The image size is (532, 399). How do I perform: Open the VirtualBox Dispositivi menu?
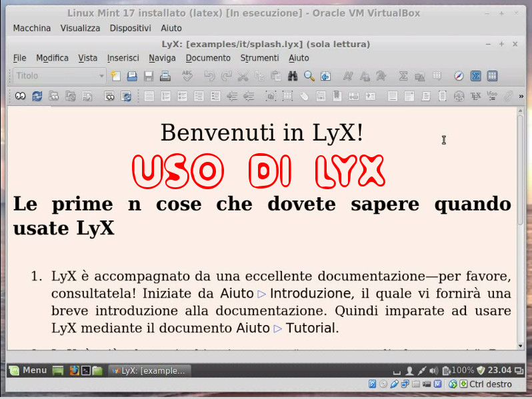click(130, 28)
